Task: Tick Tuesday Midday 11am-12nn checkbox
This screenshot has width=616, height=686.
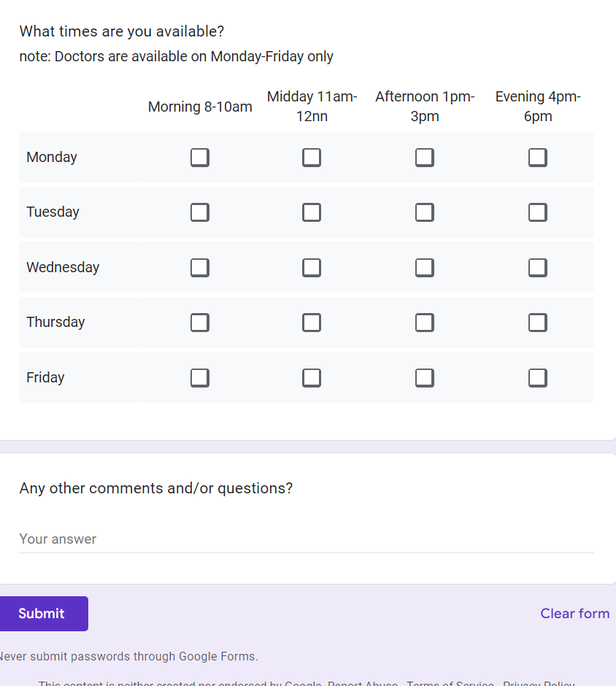Action: [x=312, y=212]
